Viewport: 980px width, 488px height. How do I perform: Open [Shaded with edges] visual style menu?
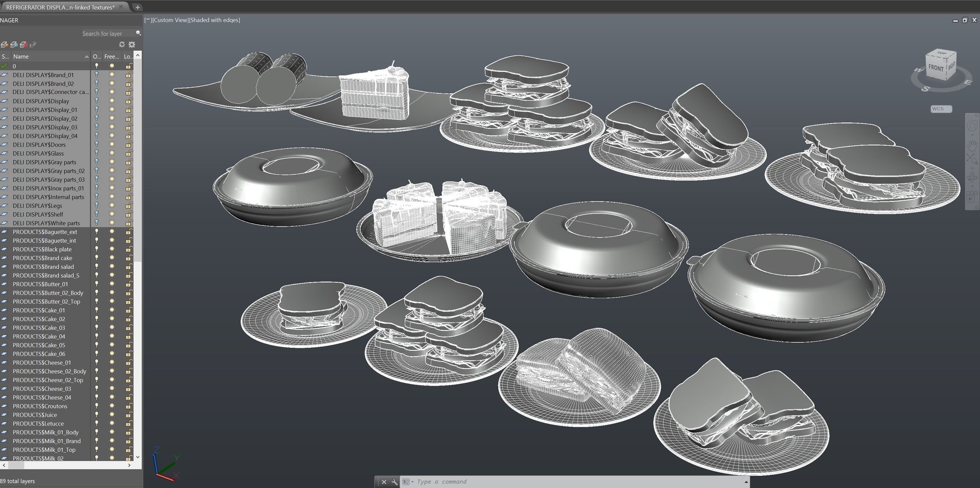pyautogui.click(x=214, y=20)
